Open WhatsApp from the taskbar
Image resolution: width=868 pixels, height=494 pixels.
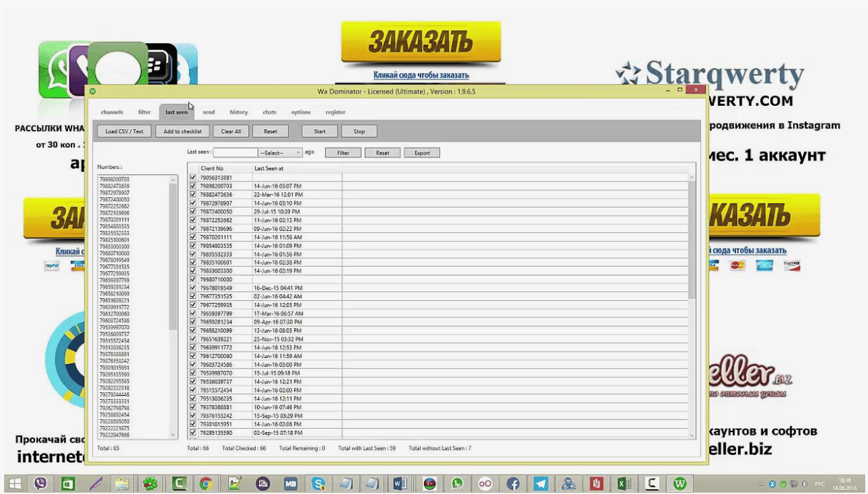click(x=457, y=484)
